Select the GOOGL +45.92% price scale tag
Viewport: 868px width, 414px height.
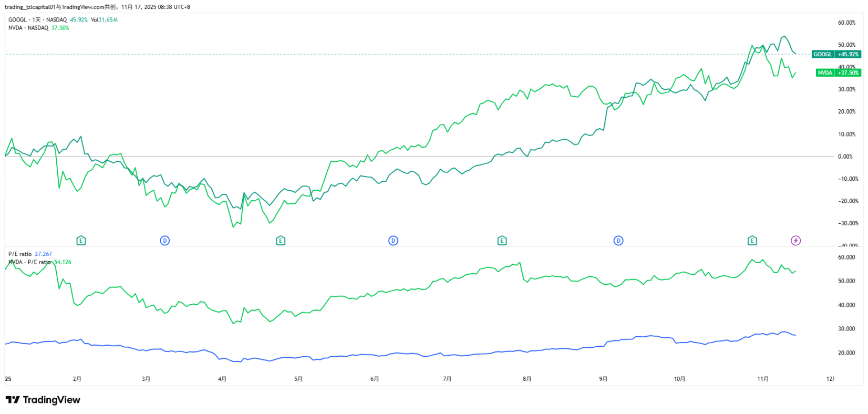point(836,54)
